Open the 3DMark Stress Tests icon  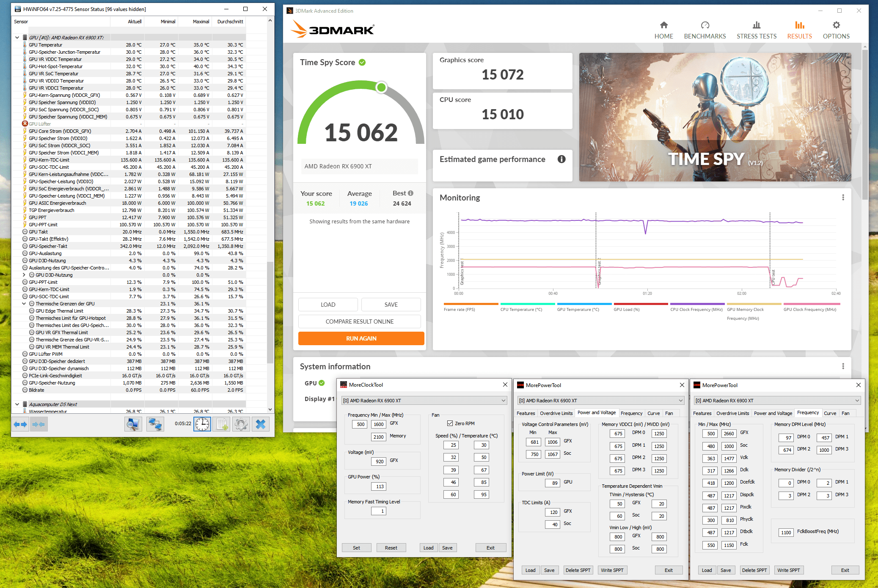click(757, 25)
